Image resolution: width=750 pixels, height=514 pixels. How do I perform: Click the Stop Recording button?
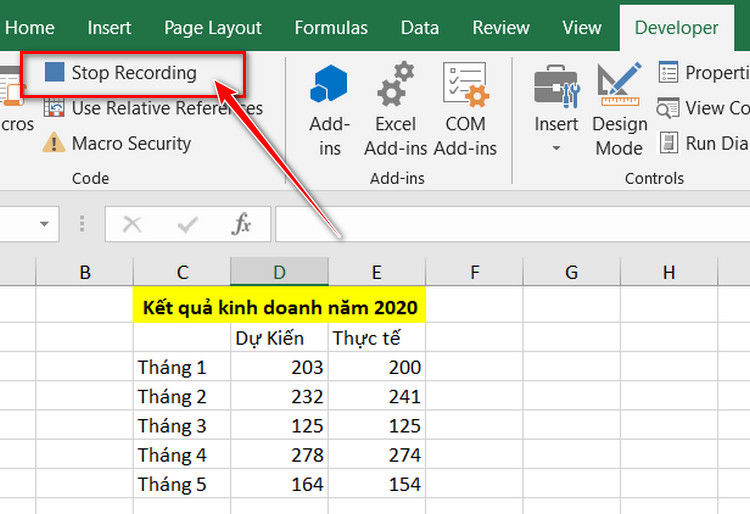tap(121, 73)
